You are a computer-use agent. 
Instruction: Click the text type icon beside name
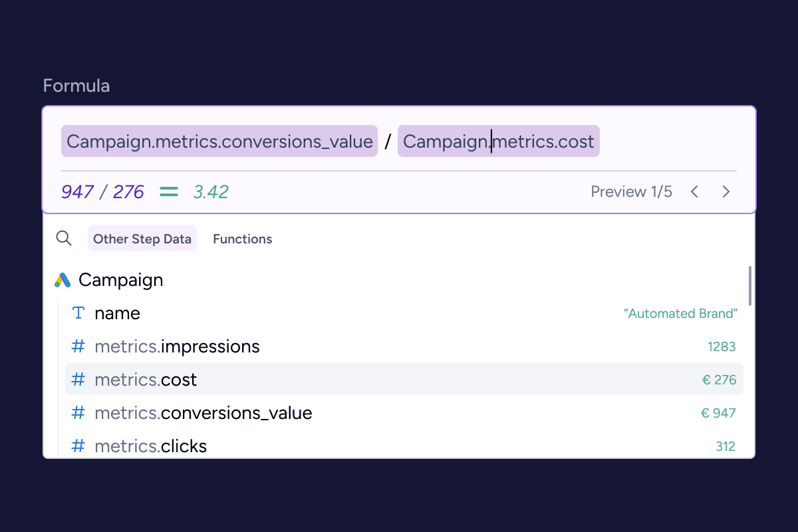point(78,313)
